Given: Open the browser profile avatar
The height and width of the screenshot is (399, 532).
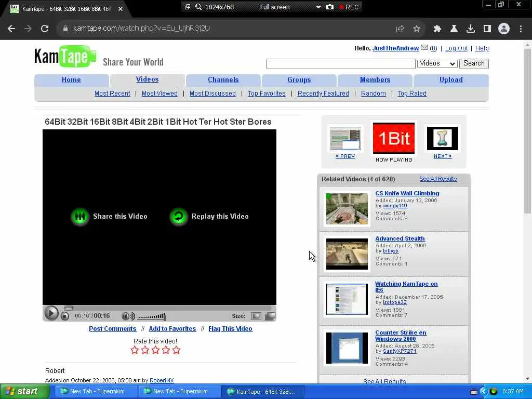Looking at the screenshot, I should [504, 29].
